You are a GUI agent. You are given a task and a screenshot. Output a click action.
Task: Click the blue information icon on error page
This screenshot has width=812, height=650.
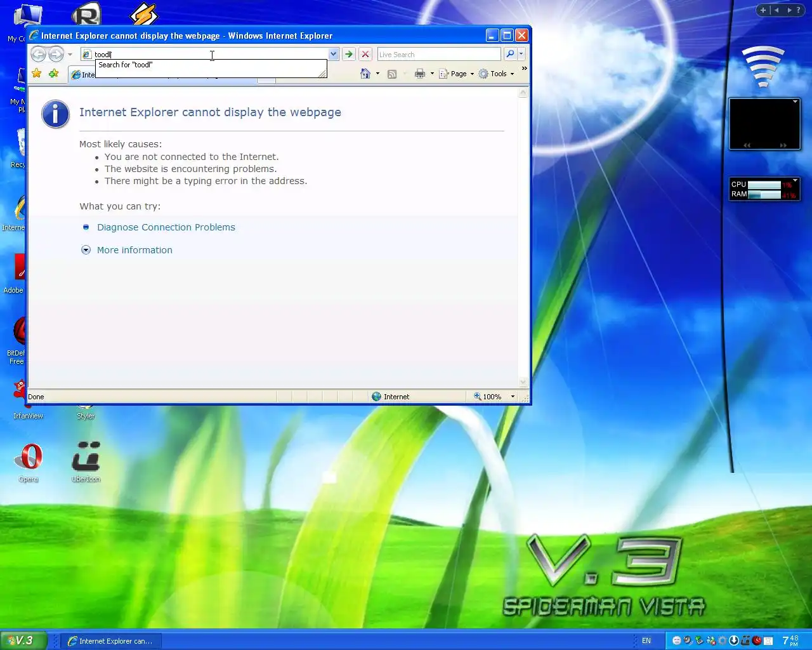tap(55, 114)
